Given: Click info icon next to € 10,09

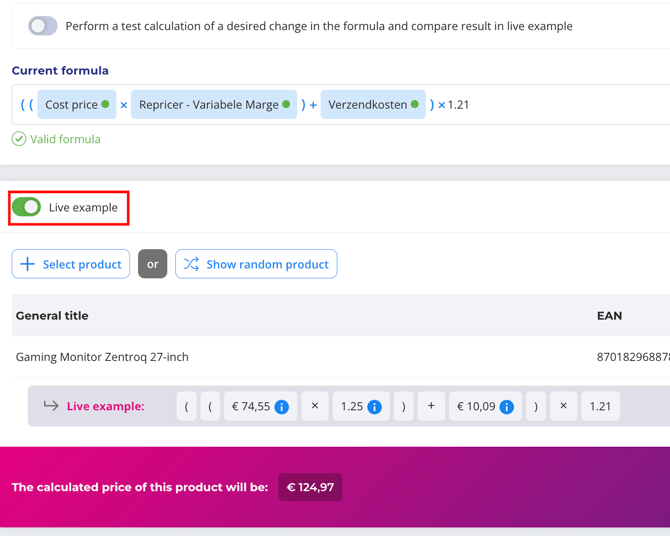Looking at the screenshot, I should pos(507,407).
